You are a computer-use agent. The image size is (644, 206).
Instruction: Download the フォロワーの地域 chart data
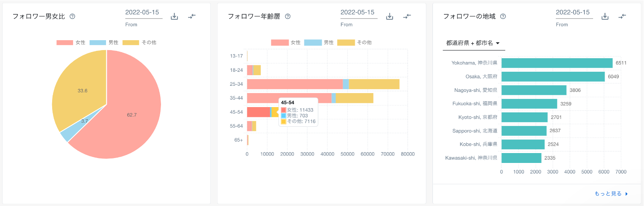pyautogui.click(x=605, y=16)
